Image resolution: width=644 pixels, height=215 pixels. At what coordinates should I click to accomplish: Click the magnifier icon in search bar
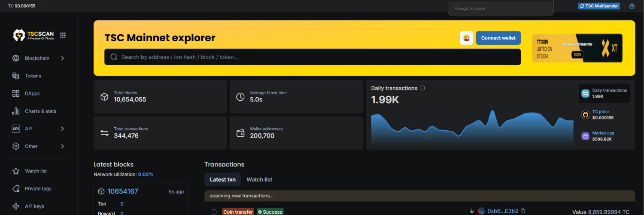pyautogui.click(x=114, y=57)
